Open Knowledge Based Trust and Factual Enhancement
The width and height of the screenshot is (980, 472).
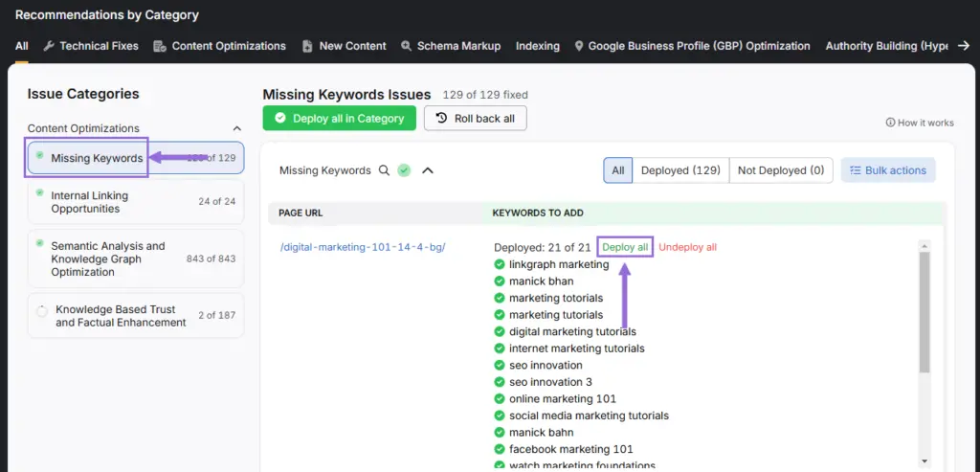(136, 316)
